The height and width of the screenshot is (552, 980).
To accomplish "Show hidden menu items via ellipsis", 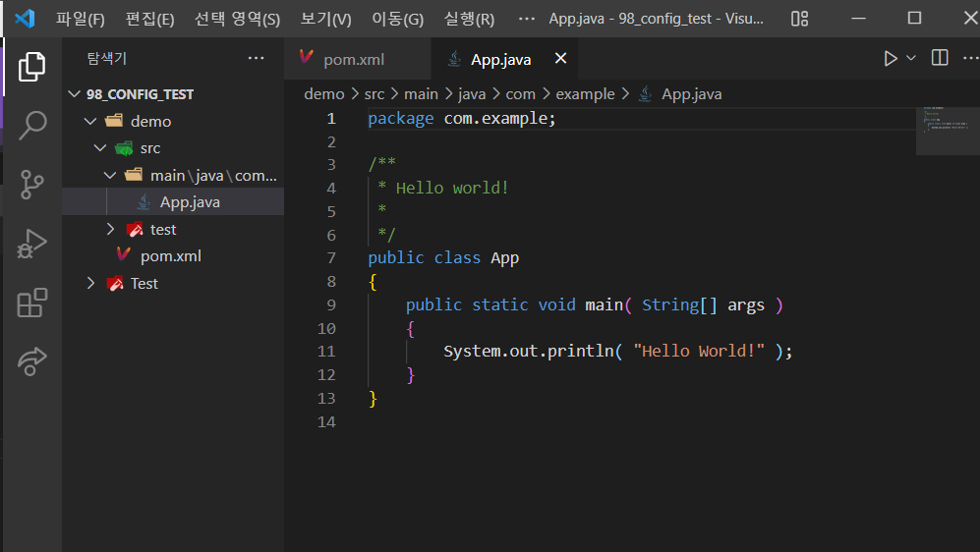I will [x=526, y=19].
